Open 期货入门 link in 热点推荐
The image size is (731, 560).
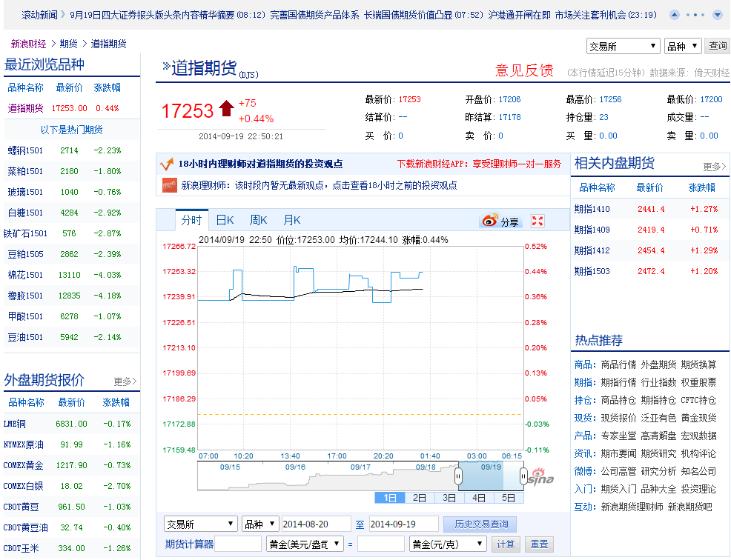pyautogui.click(x=618, y=489)
